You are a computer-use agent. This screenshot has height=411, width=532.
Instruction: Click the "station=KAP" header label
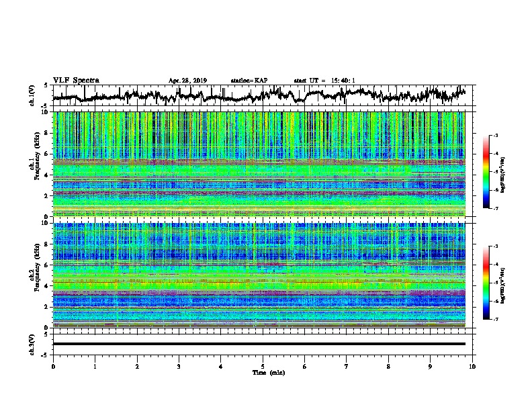click(x=249, y=81)
